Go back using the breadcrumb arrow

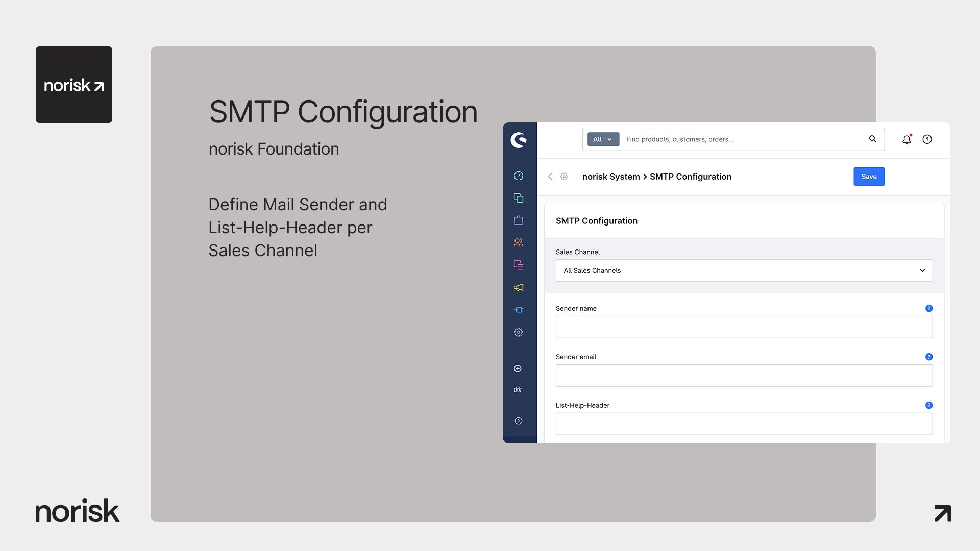coord(550,177)
